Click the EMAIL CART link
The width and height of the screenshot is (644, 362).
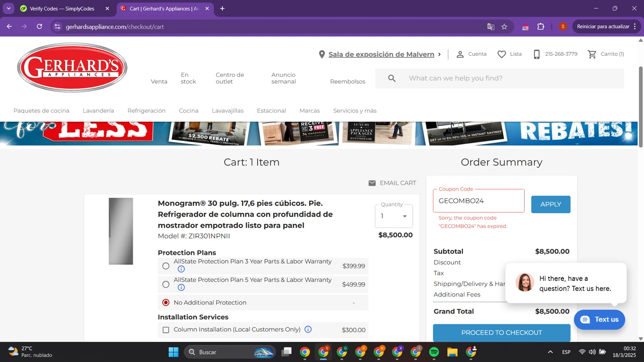(398, 183)
